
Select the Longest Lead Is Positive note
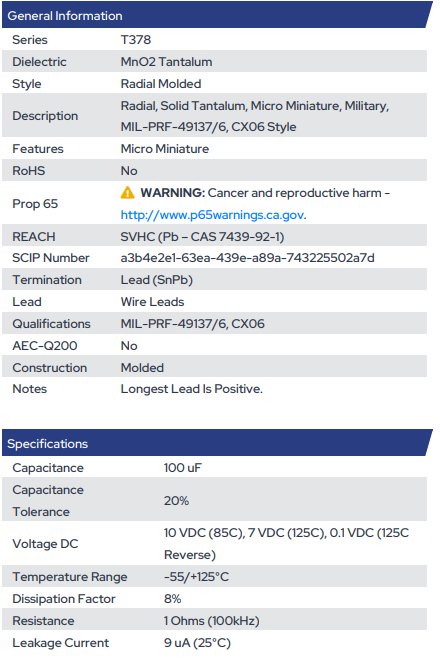click(192, 389)
